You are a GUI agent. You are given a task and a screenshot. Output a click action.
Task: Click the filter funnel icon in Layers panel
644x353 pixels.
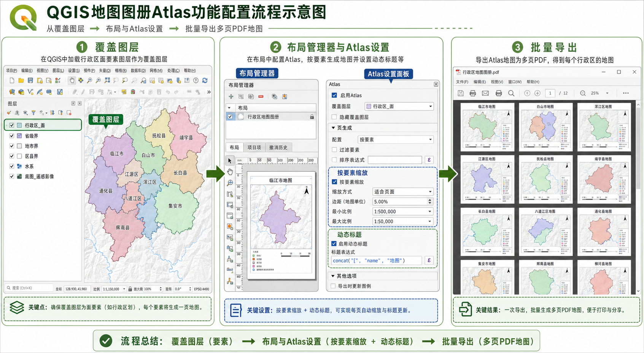pyautogui.click(x=33, y=113)
